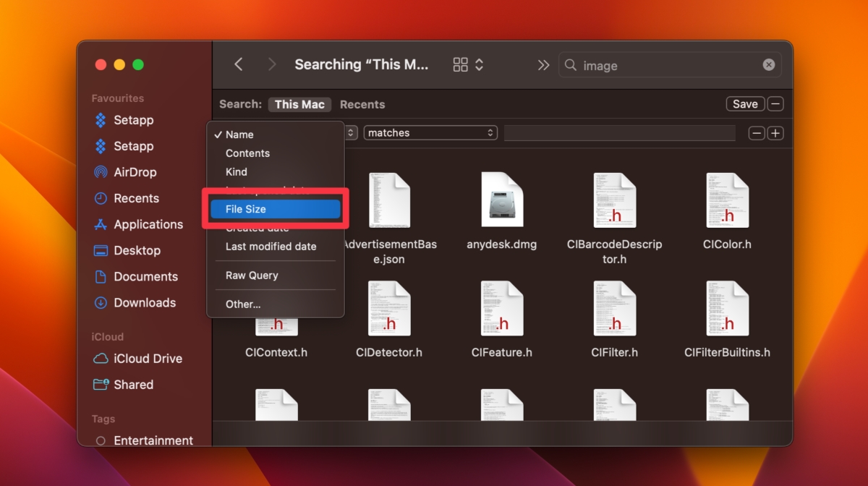This screenshot has width=868, height=486.
Task: Click the Save search button
Action: point(745,103)
